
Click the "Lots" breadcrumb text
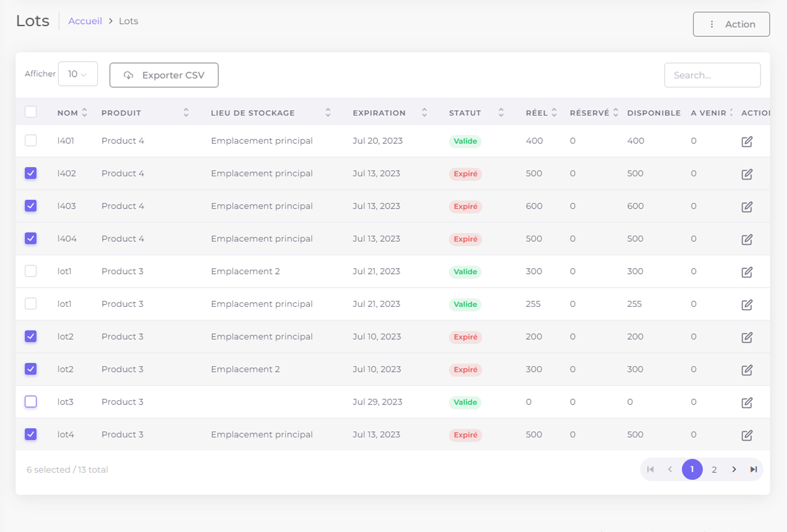pyautogui.click(x=129, y=21)
